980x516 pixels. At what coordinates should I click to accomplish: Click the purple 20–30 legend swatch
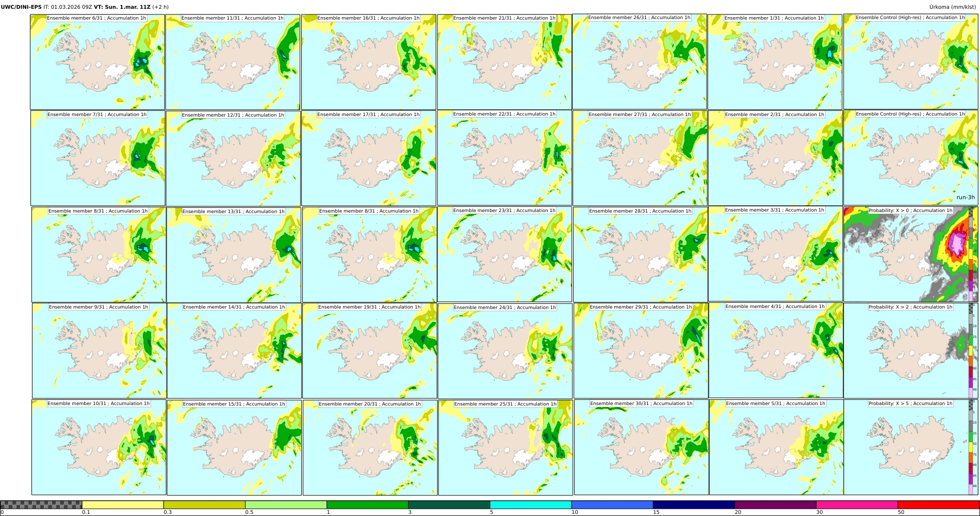(x=776, y=505)
